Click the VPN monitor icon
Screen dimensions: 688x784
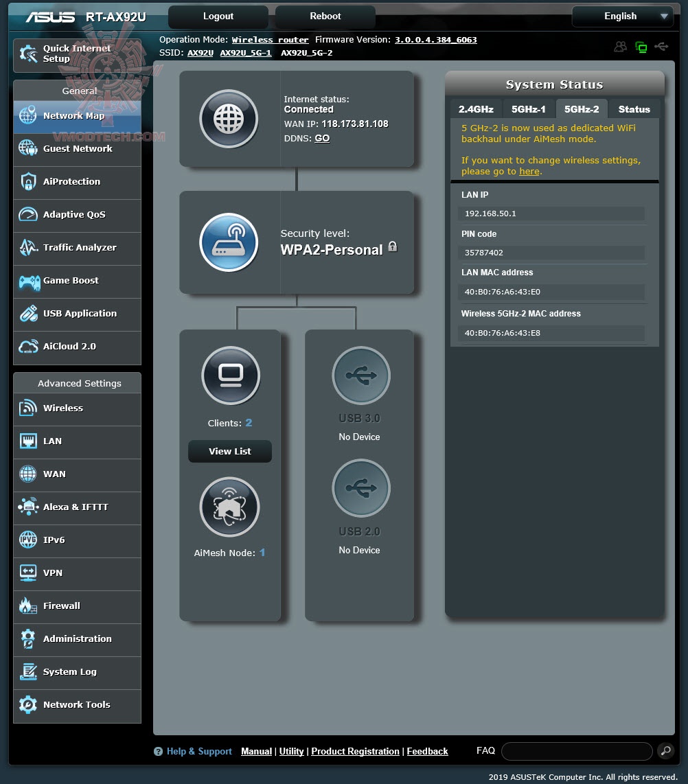click(28, 573)
